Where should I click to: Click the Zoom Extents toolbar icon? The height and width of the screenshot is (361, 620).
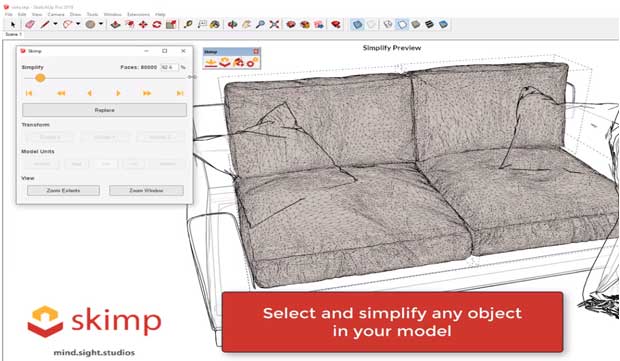tap(274, 25)
